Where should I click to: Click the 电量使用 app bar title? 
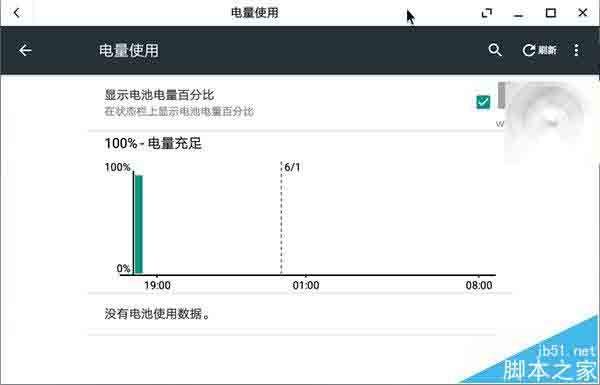129,50
